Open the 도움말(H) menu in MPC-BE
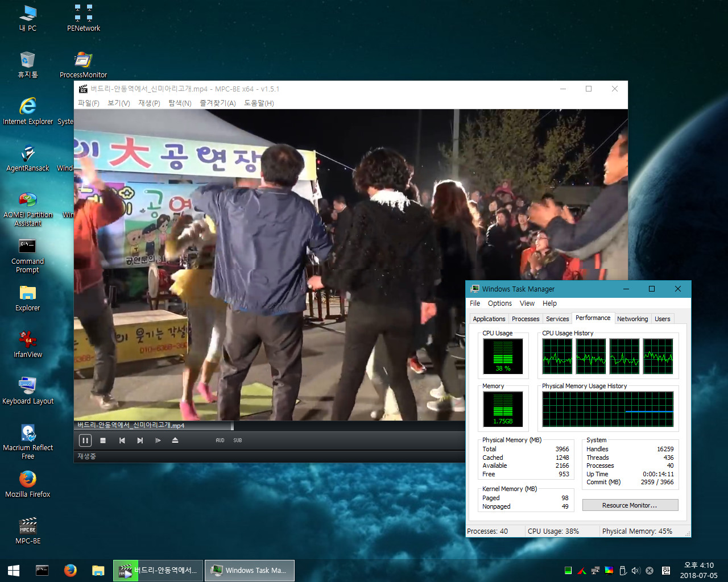This screenshot has width=728, height=582. pos(259,103)
